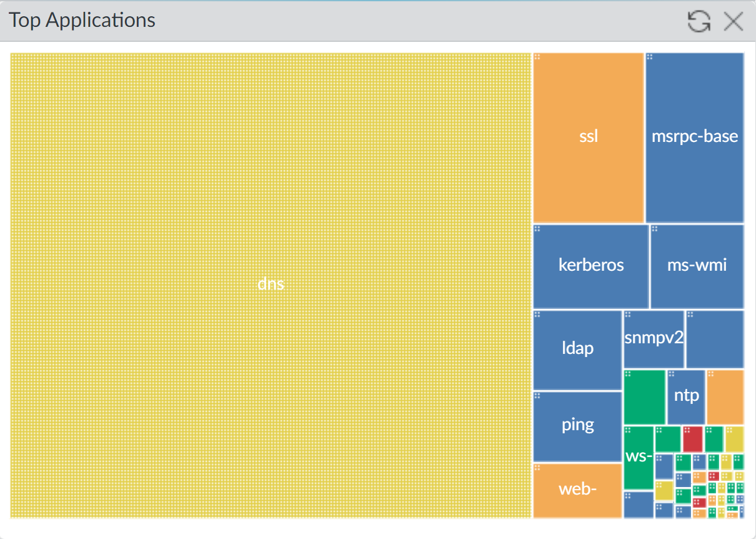Select the snmpv2 block

tap(654, 339)
